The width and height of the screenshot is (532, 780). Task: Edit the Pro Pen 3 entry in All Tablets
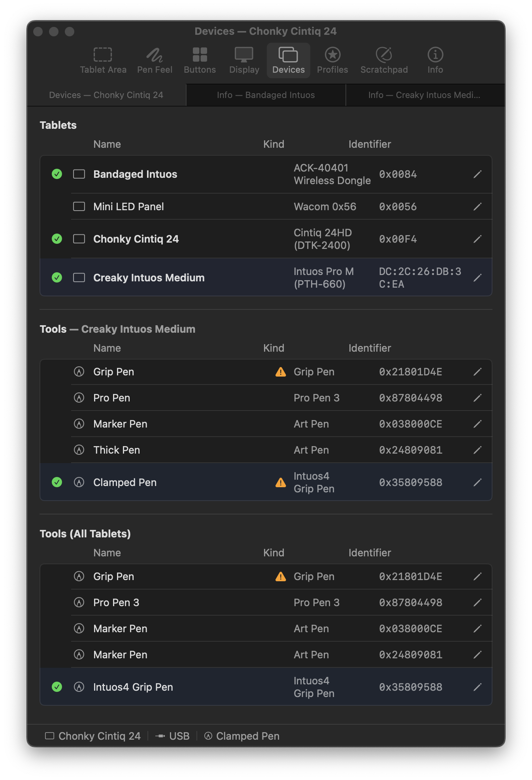(477, 603)
